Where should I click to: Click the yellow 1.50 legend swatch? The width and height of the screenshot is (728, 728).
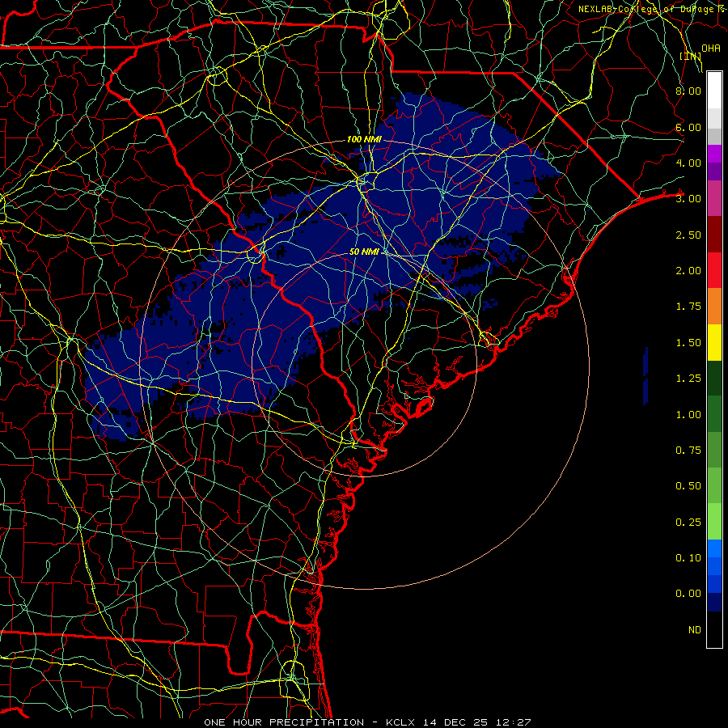pyautogui.click(x=714, y=342)
